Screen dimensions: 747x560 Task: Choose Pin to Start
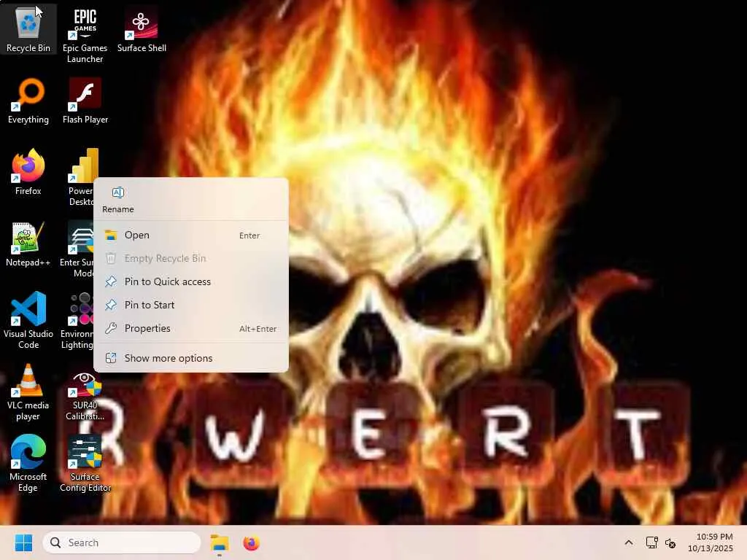pos(191,305)
